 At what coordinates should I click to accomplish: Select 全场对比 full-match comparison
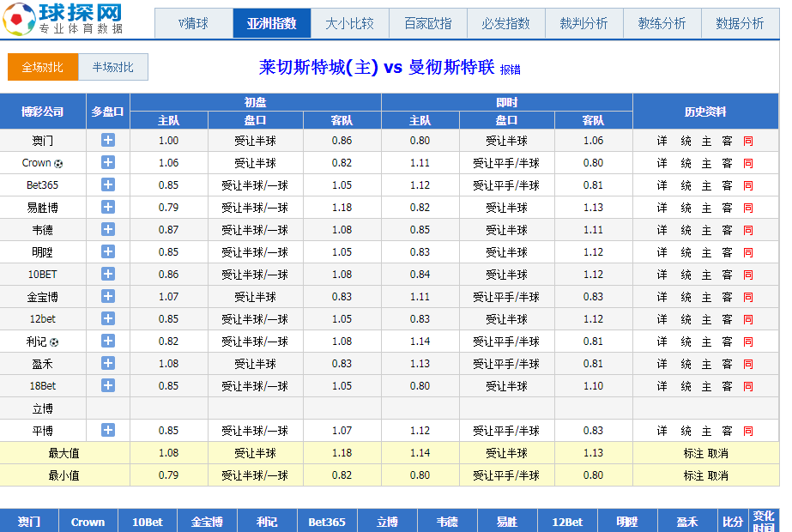[x=43, y=67]
